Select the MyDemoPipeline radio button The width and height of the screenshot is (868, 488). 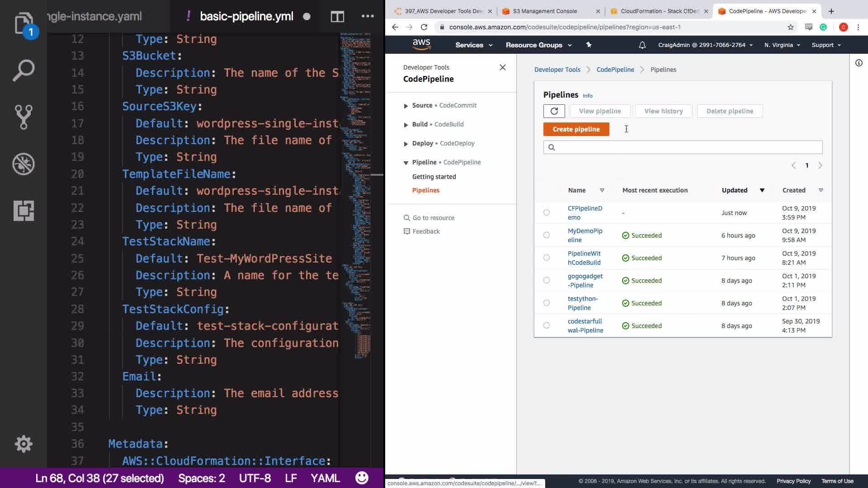(547, 235)
